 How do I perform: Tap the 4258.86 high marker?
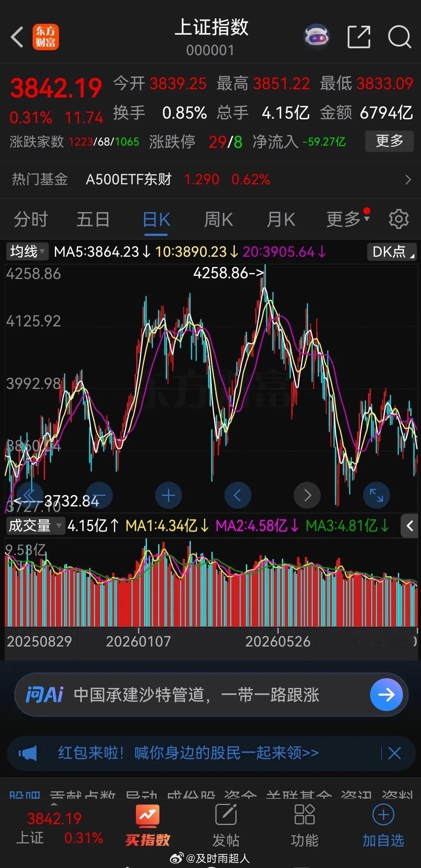pyautogui.click(x=229, y=273)
